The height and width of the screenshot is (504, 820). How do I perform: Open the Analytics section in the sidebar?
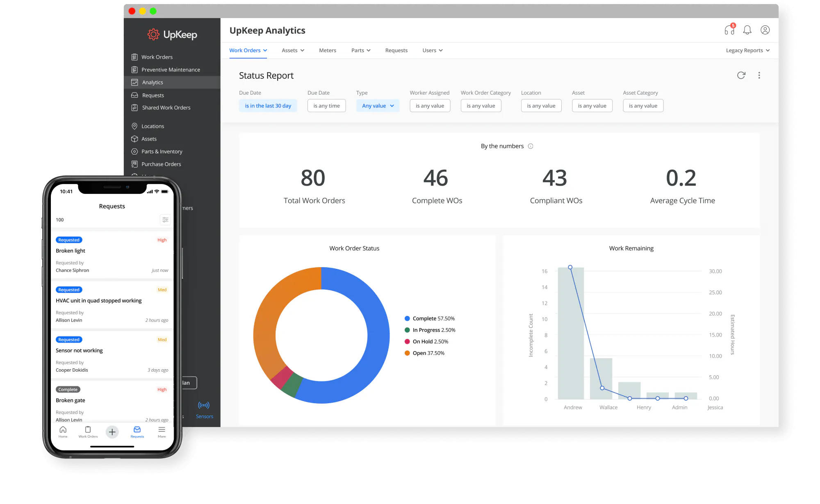click(x=153, y=82)
